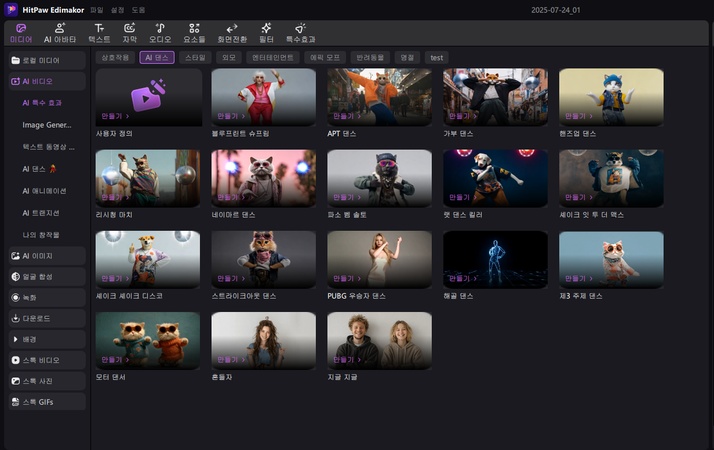The width and height of the screenshot is (714, 450).
Task: Select the 리시청 마치 cat thumbnail
Action: click(148, 178)
